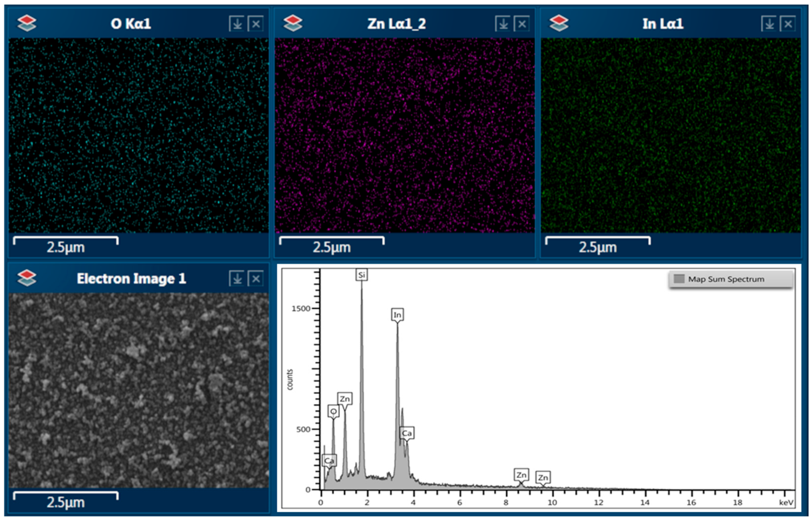Select the Si peak label in the spectrum

(362, 275)
